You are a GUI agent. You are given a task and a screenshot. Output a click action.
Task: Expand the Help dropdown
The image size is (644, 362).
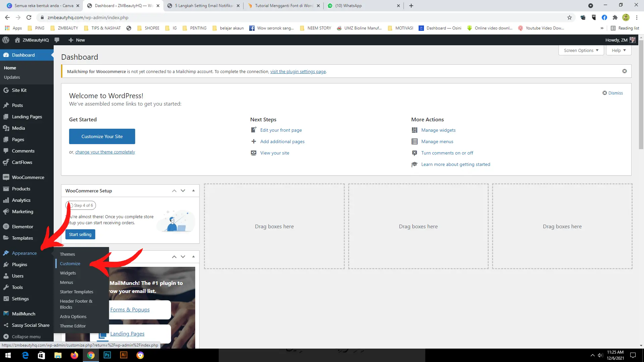(619, 50)
